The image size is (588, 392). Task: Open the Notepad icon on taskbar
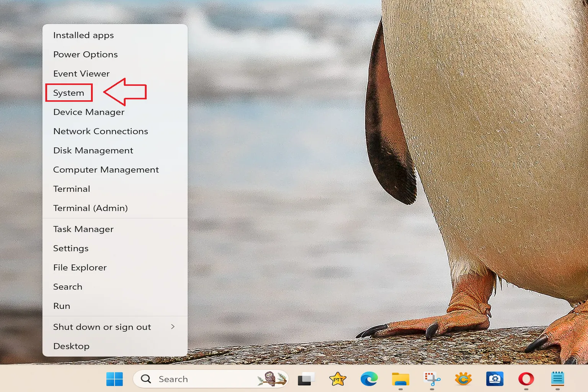pos(557,379)
